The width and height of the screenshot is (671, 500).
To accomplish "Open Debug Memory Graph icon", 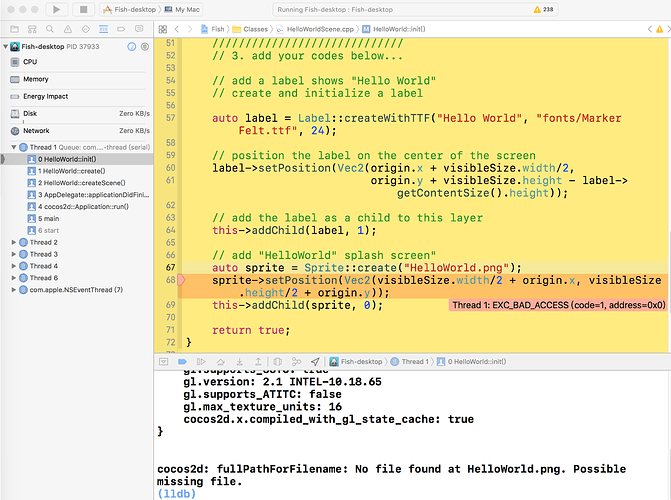I will (x=296, y=362).
